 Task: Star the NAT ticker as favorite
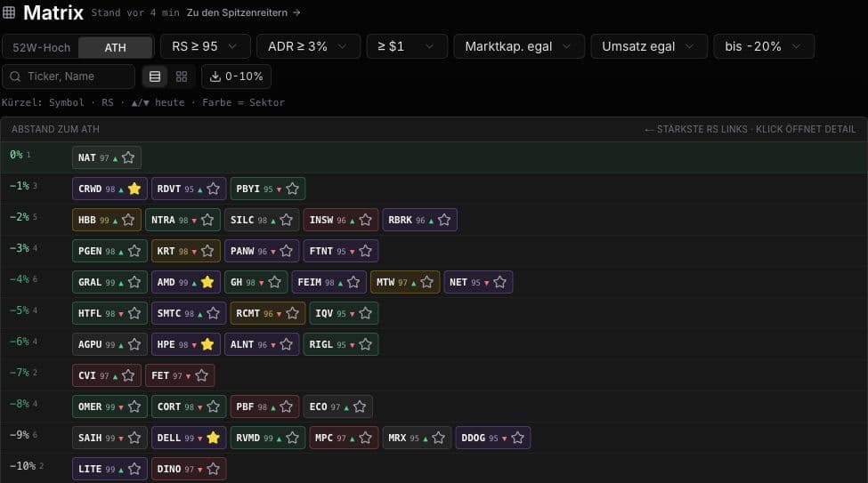click(128, 157)
